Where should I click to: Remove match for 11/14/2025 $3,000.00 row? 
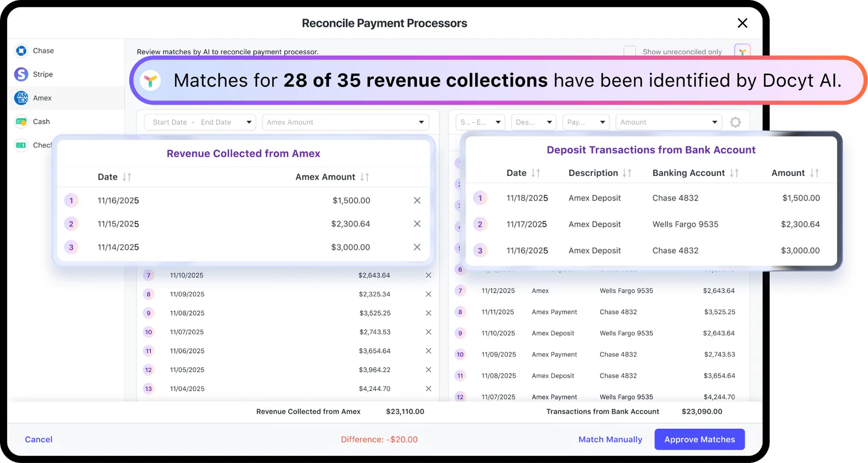[x=417, y=247]
